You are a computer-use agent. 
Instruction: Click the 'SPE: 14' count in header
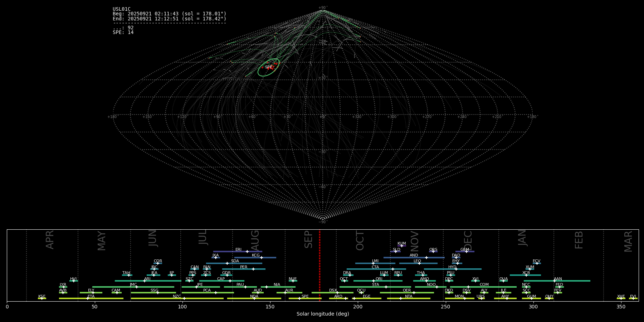point(123,33)
